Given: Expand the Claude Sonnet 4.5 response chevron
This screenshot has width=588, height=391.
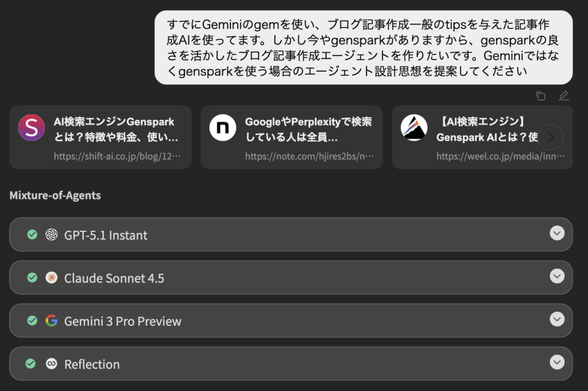Looking at the screenshot, I should [556, 276].
